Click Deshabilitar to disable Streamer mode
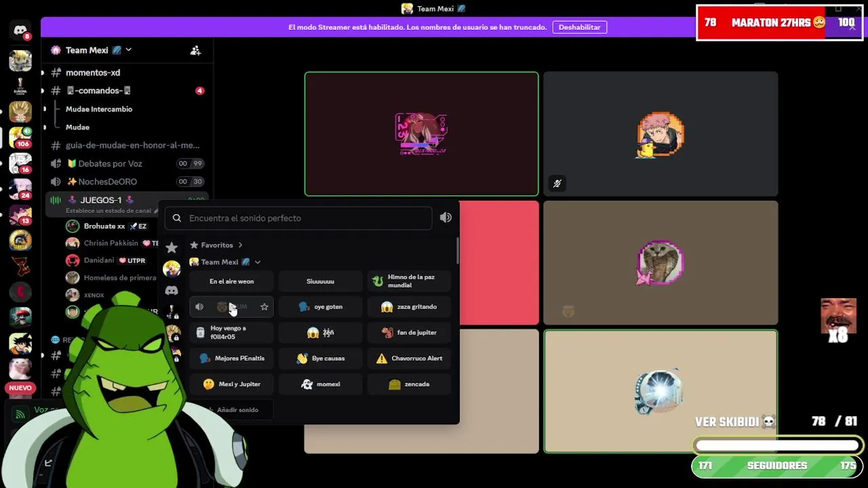This screenshot has width=868, height=488. 579,27
